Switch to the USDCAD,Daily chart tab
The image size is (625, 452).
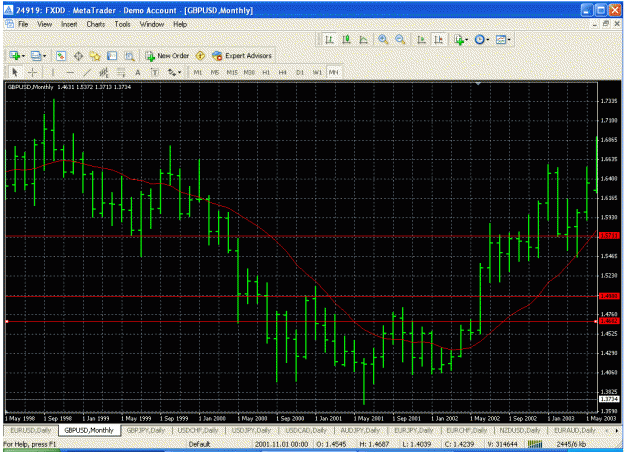coord(306,430)
